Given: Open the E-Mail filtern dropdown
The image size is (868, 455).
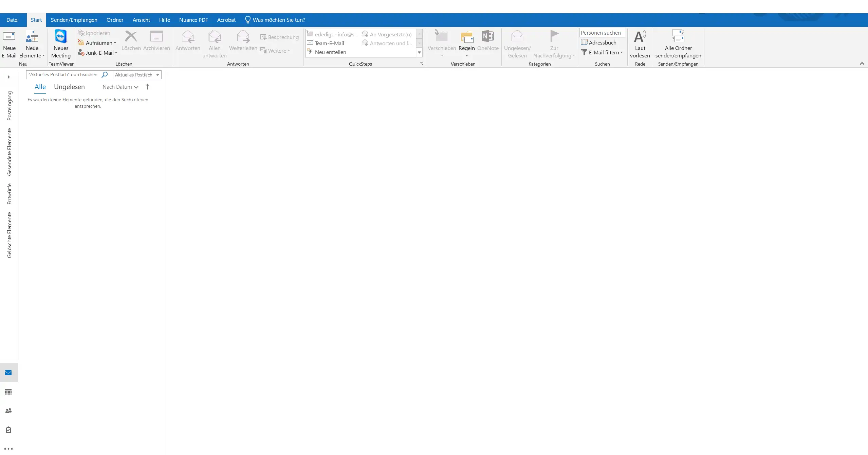Looking at the screenshot, I should coord(602,52).
